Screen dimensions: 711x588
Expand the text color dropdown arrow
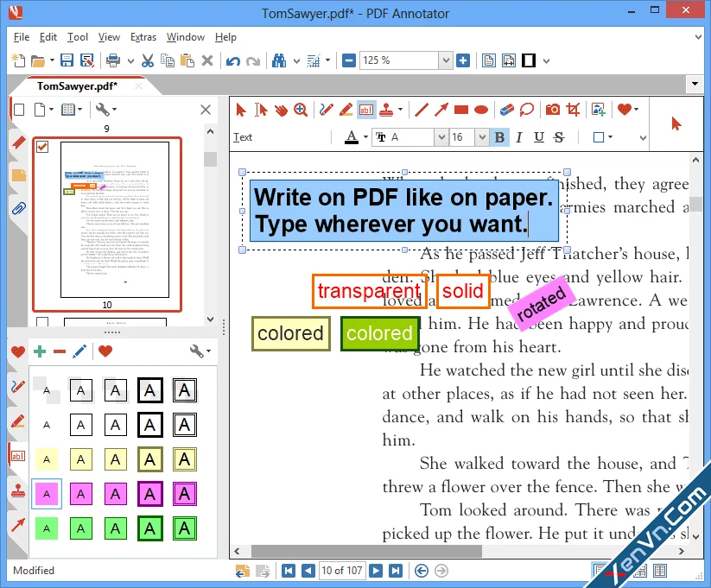tap(365, 136)
